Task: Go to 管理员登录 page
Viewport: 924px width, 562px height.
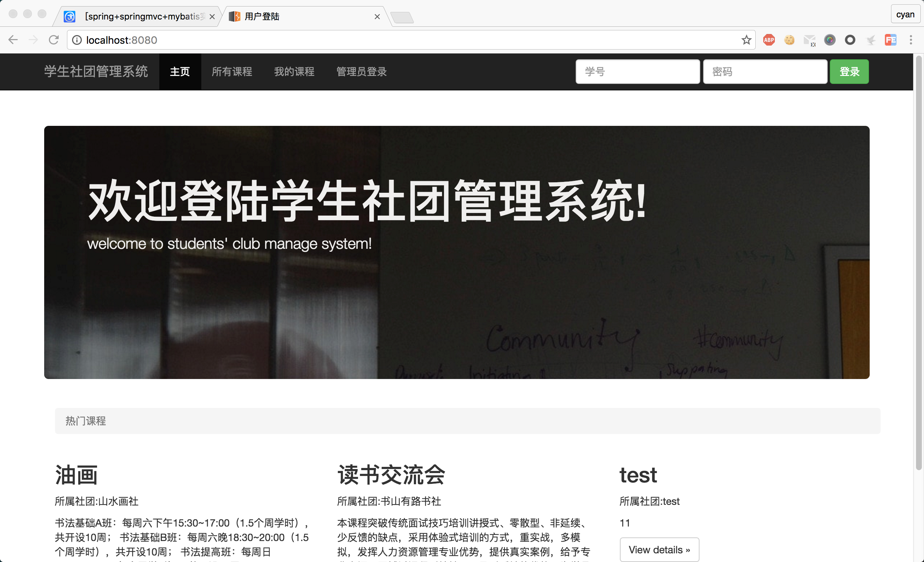Action: pyautogui.click(x=361, y=72)
